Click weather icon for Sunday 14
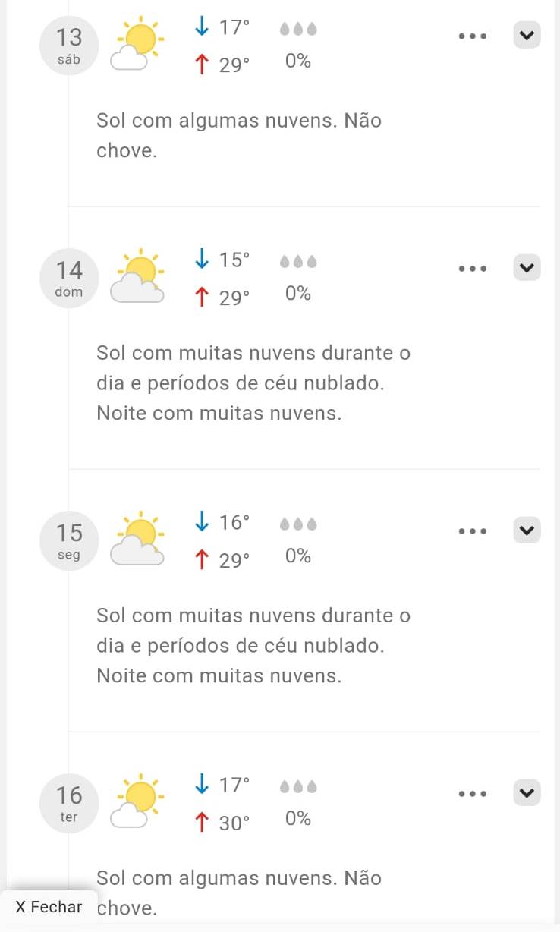560x932 pixels. coord(138,277)
